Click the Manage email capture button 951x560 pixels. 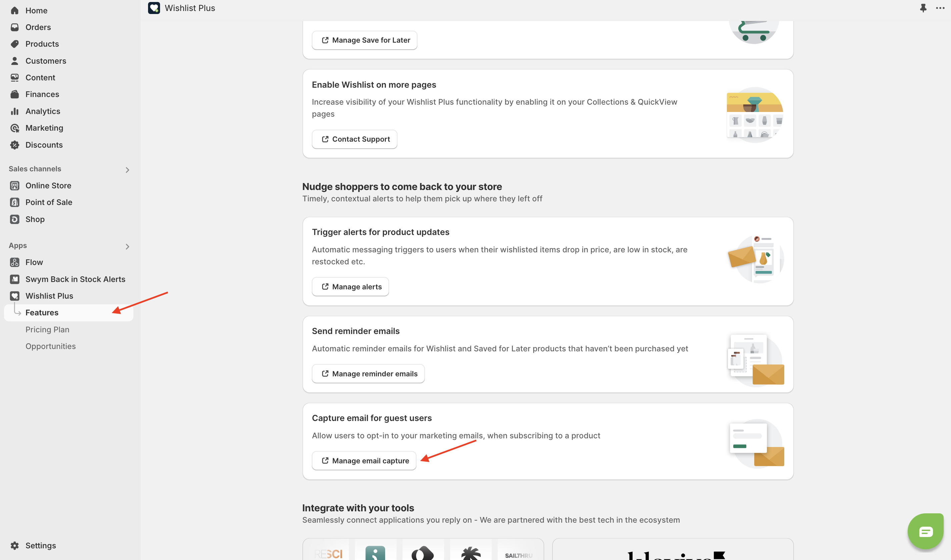point(364,460)
